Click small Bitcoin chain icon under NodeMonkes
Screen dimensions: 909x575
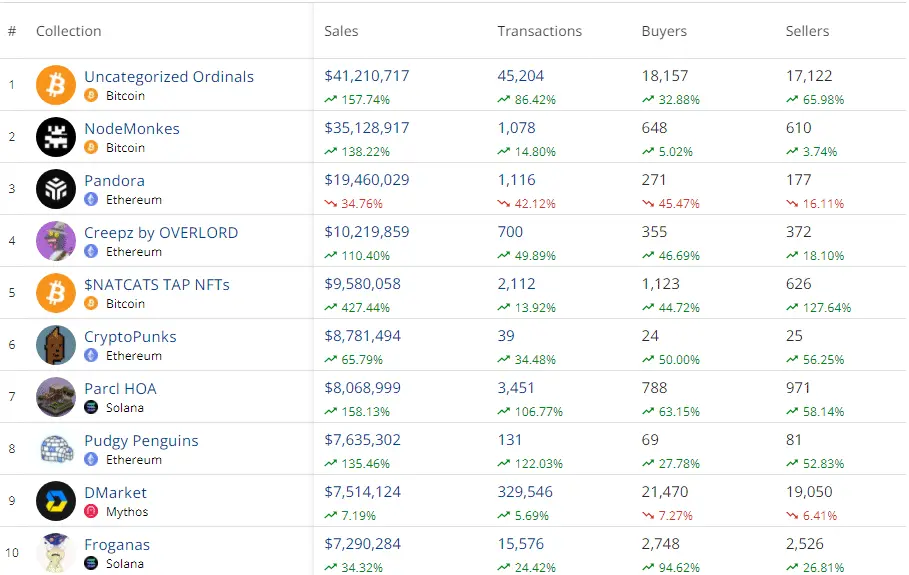click(x=91, y=147)
